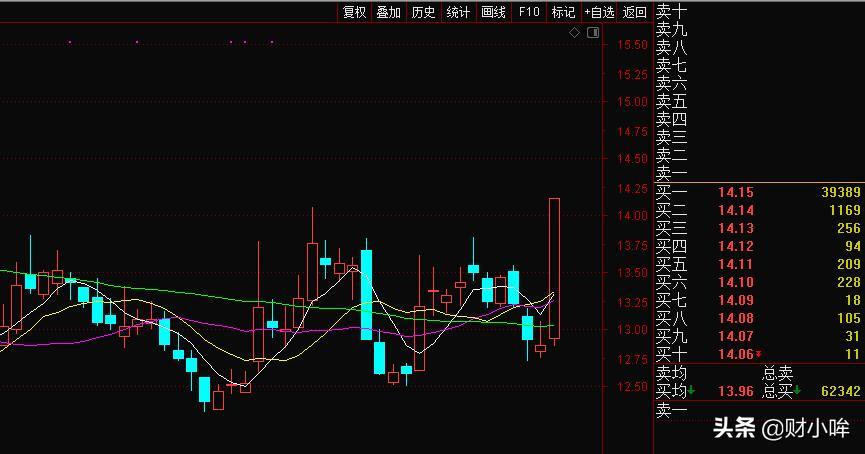Viewport: 865px width, 454px height.
Task: Click the 总买 total volume 62342
Action: pos(841,391)
